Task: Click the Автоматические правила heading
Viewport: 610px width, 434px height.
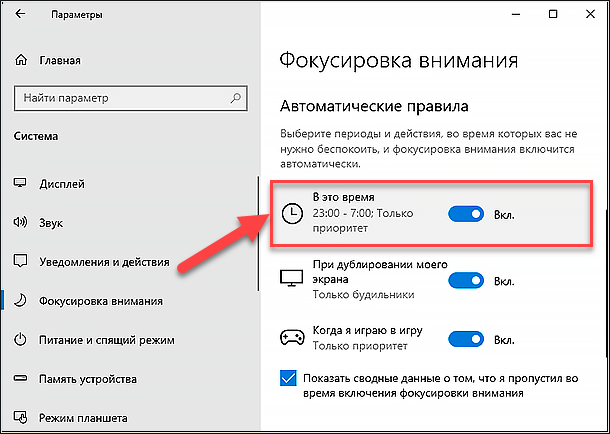Action: pos(374,106)
